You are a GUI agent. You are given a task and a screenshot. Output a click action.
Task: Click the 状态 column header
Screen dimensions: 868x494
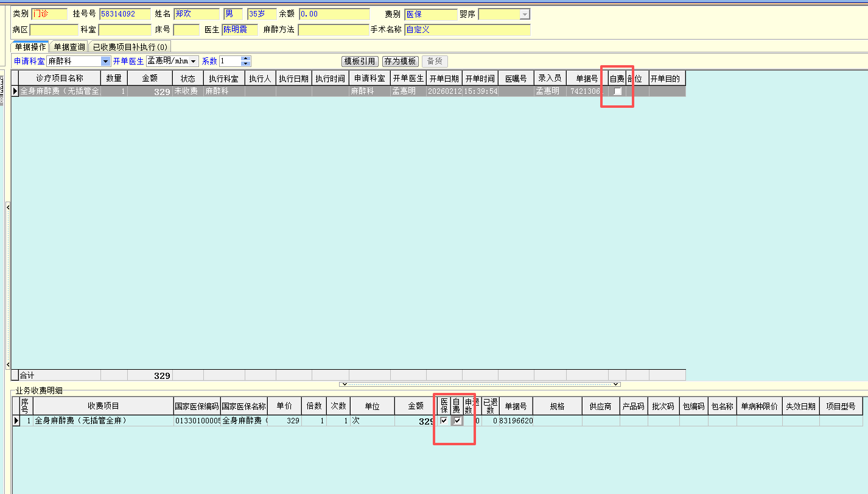(x=187, y=79)
